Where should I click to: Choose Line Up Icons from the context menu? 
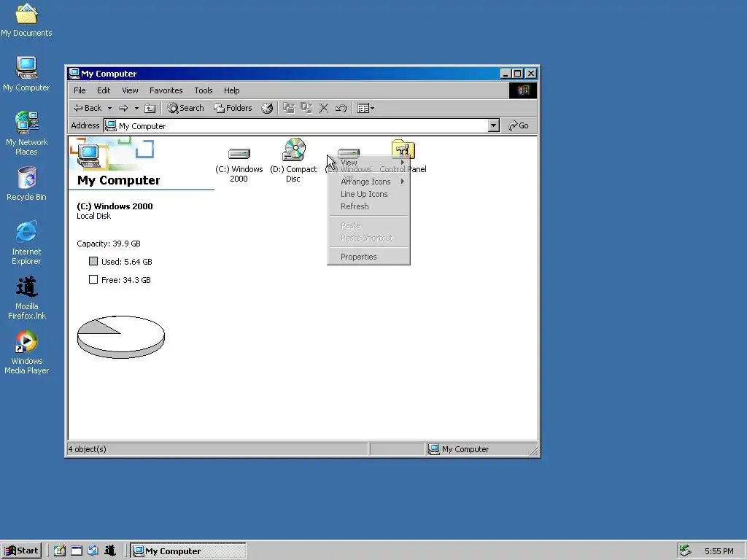[x=368, y=194]
